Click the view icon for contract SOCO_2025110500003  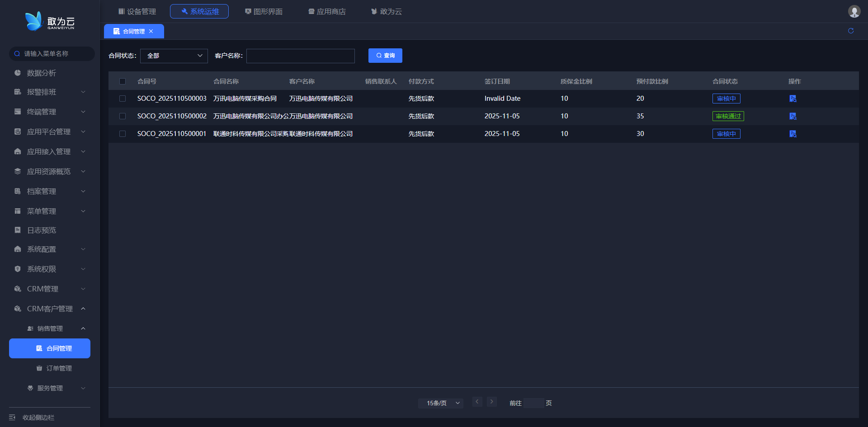pyautogui.click(x=793, y=99)
